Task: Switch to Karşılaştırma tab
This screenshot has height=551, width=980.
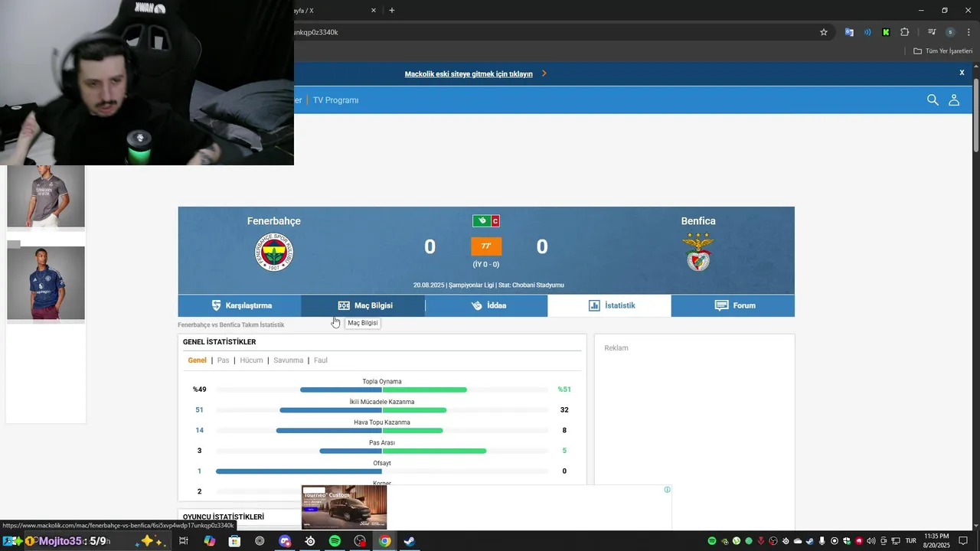Action: [240, 305]
